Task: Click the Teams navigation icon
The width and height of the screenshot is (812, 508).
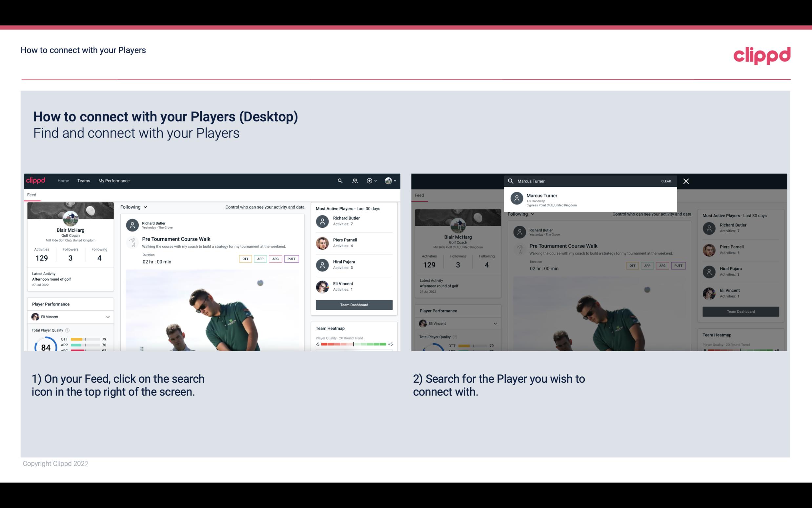Action: pos(83,180)
